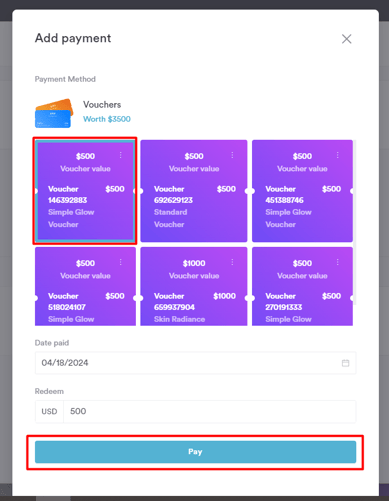The width and height of the screenshot is (389, 501).
Task: Open three-dot menu on voucher 692629123
Action: (x=232, y=155)
